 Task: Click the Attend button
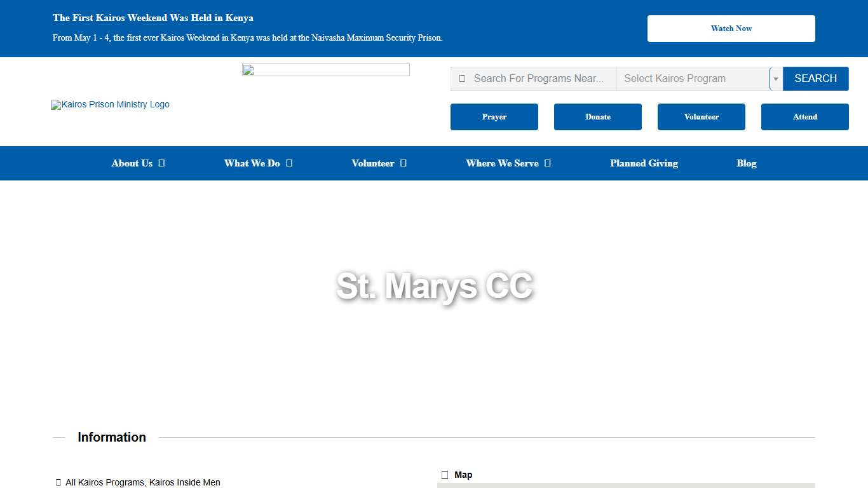pos(804,117)
